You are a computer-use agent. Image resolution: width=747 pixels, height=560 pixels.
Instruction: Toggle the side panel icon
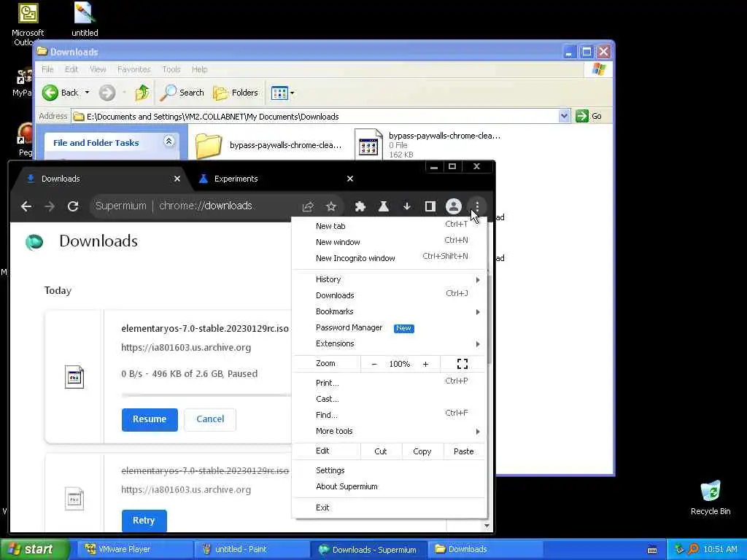pyautogui.click(x=430, y=206)
